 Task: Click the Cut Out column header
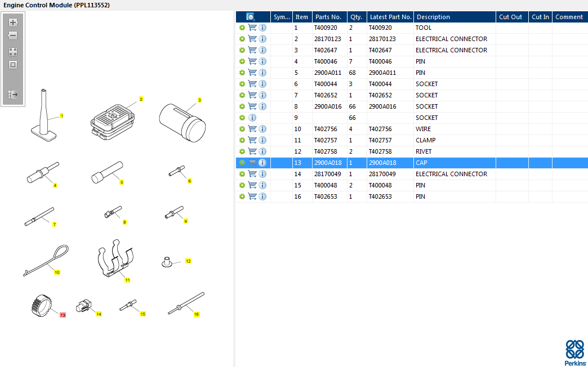pyautogui.click(x=512, y=17)
